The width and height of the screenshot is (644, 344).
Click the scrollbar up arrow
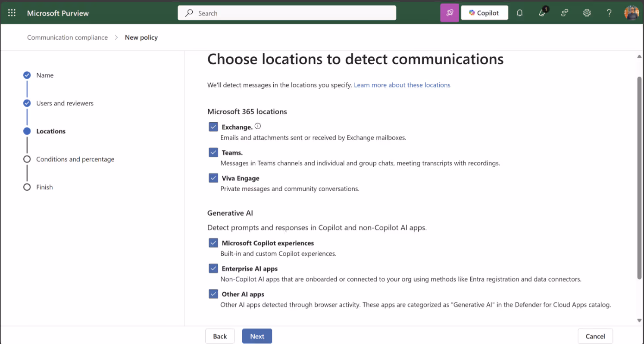639,56
